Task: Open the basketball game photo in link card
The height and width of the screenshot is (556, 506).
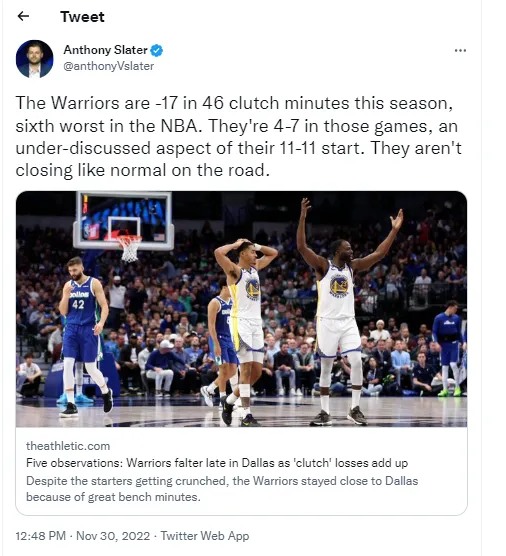Action: tap(241, 309)
